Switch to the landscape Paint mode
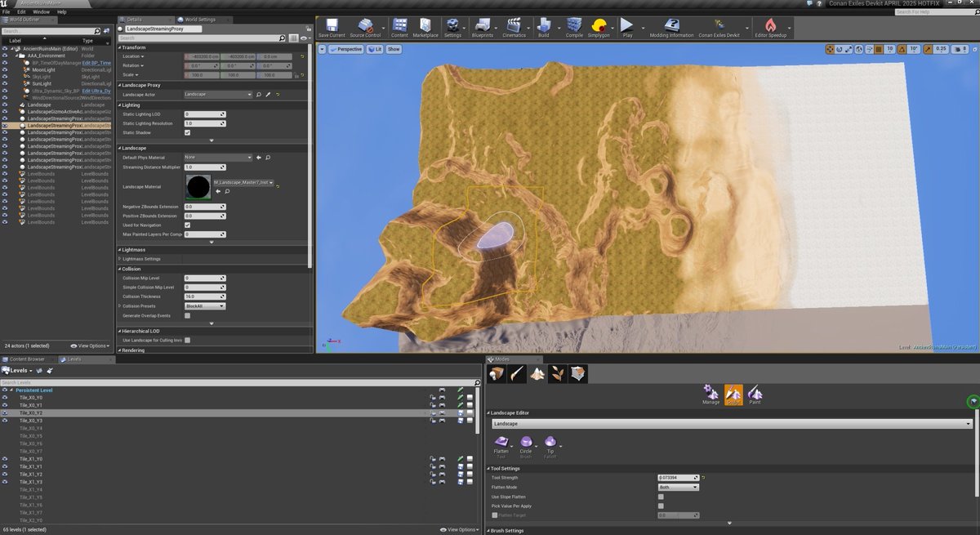This screenshot has width=980, height=535. (x=755, y=395)
